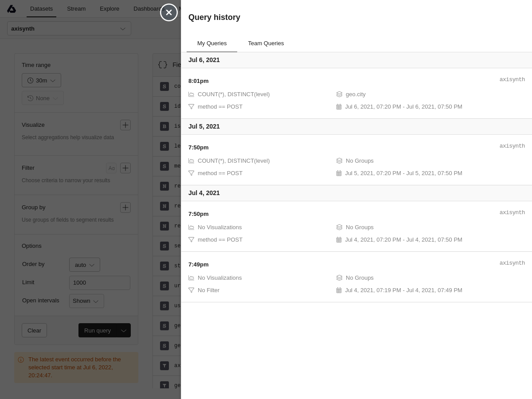Click the Axiom logo icon
532x399 pixels.
[x=12, y=9]
